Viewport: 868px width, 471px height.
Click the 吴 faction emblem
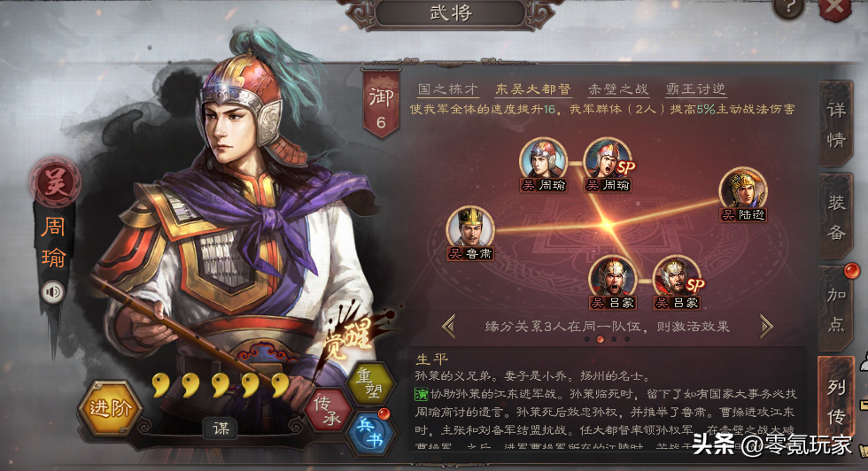pyautogui.click(x=55, y=182)
